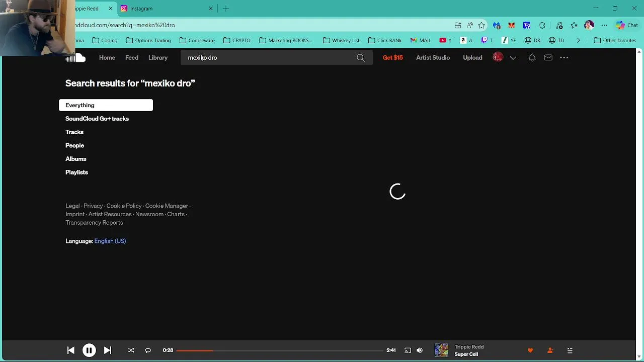Filter results by Playlists
This screenshot has height=362, width=644.
click(76, 172)
